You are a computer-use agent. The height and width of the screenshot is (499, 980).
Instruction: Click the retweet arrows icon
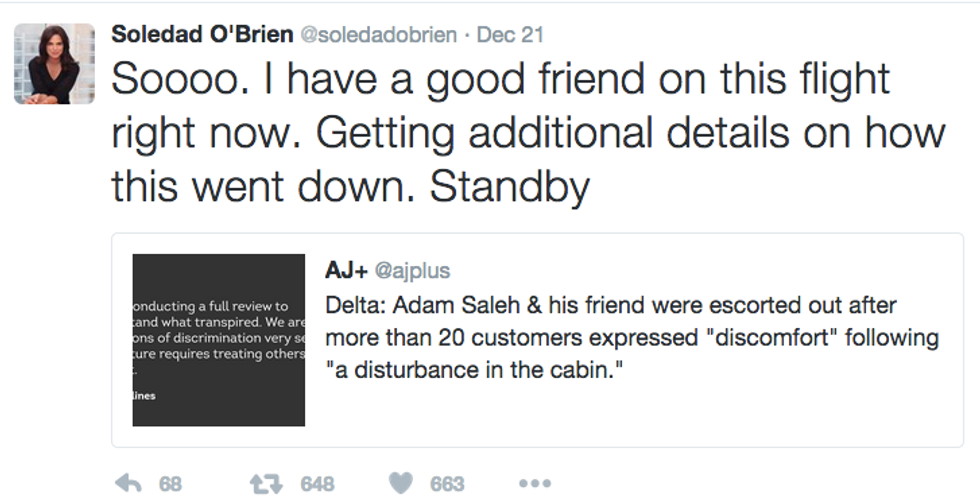coord(265,483)
